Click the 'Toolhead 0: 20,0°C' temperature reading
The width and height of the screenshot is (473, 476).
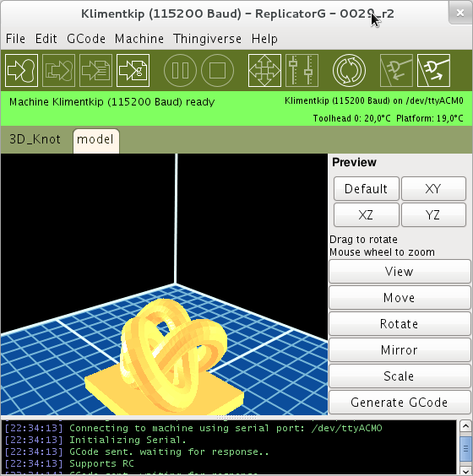351,118
